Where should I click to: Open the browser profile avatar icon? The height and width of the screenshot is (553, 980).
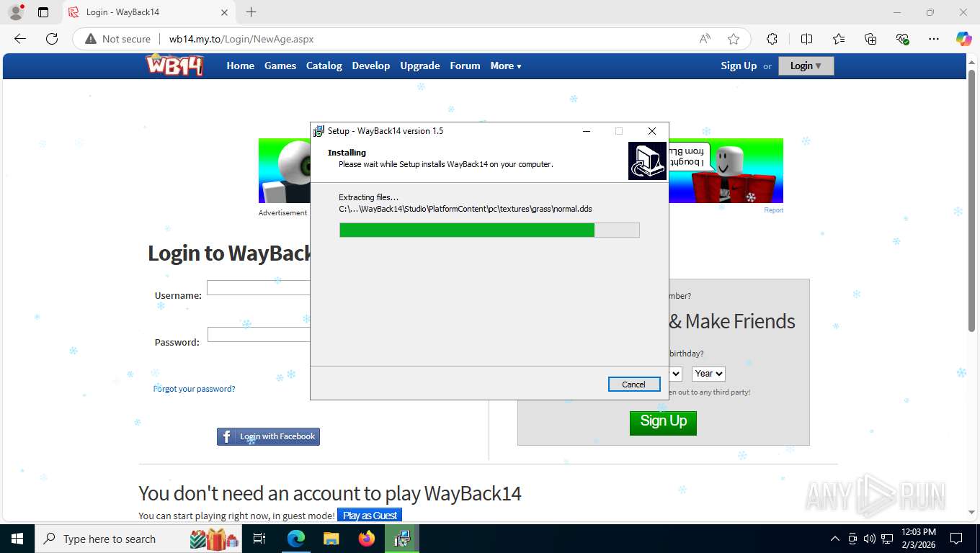(15, 12)
